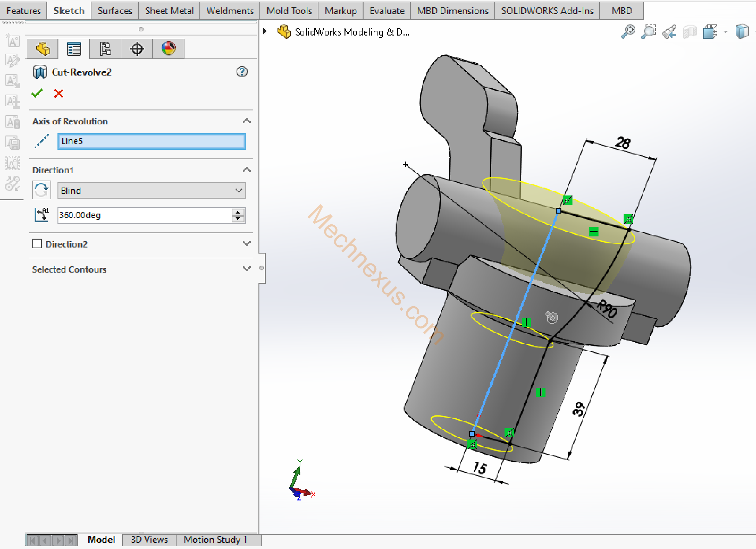The image size is (756, 549).
Task: Click the Reverse Direction icon
Action: pos(41,190)
